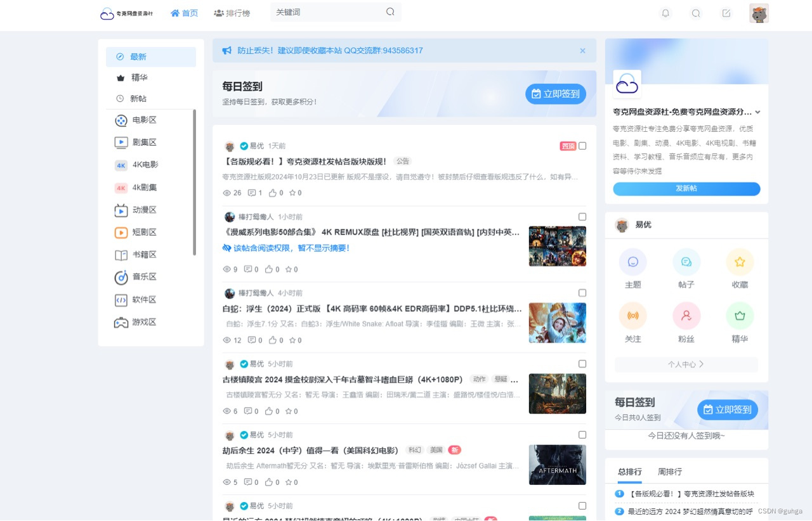Open post 【各版规必看！】夸克资源社发帖各版块版规

click(304, 162)
